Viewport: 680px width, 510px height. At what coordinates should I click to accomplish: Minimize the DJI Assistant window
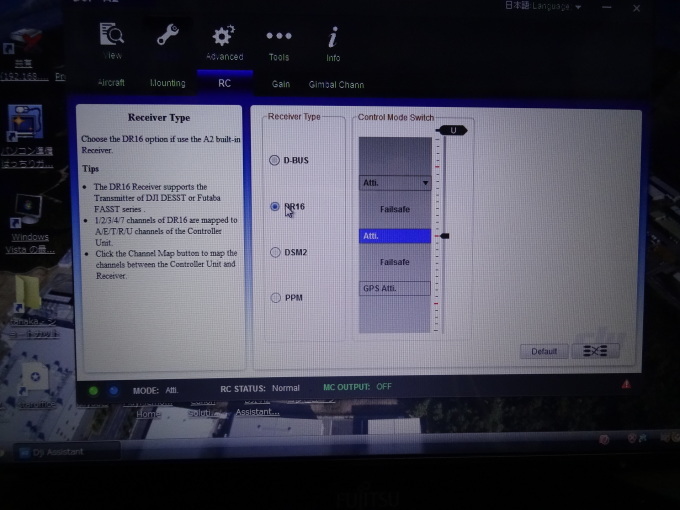point(607,7)
